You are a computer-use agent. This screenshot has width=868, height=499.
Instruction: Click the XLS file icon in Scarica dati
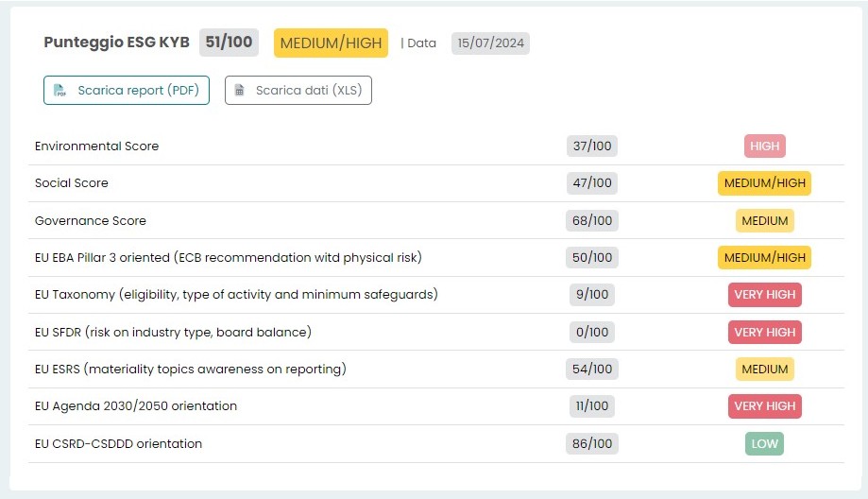click(x=239, y=91)
